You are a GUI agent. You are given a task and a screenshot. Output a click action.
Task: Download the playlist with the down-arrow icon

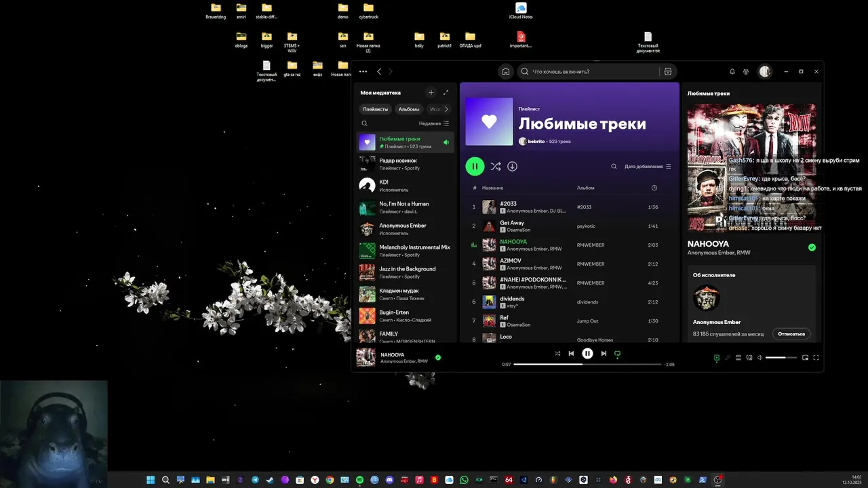[x=513, y=166]
